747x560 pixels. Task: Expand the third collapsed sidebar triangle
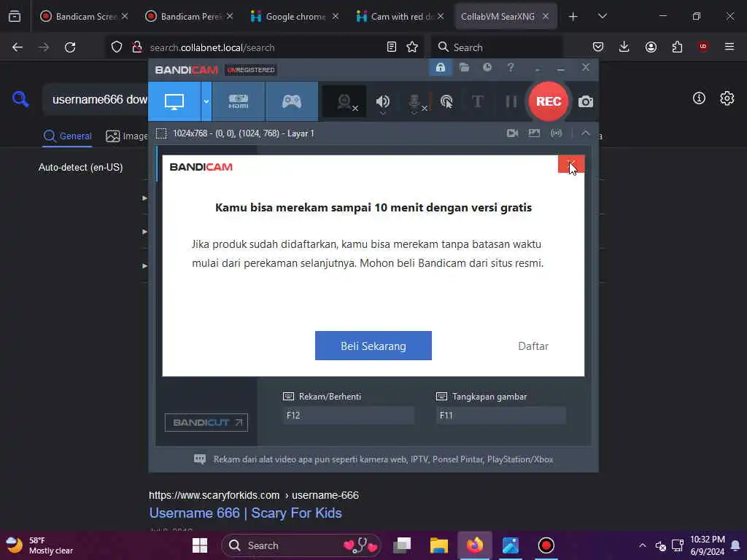144,265
